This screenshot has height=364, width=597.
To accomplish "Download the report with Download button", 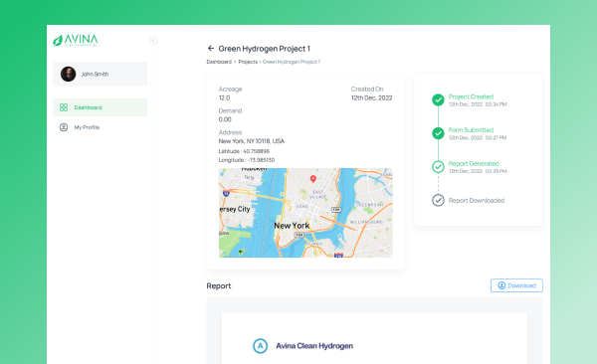I will tap(516, 285).
